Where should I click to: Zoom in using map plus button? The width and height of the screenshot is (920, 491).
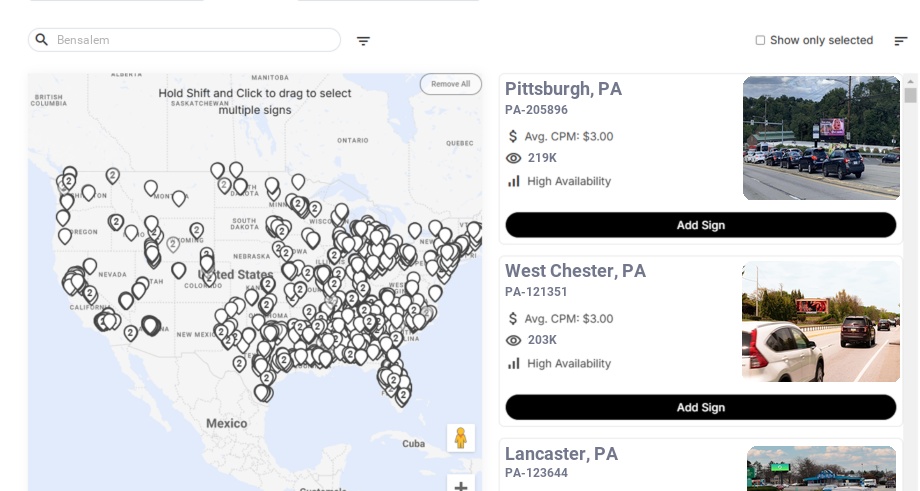(461, 486)
